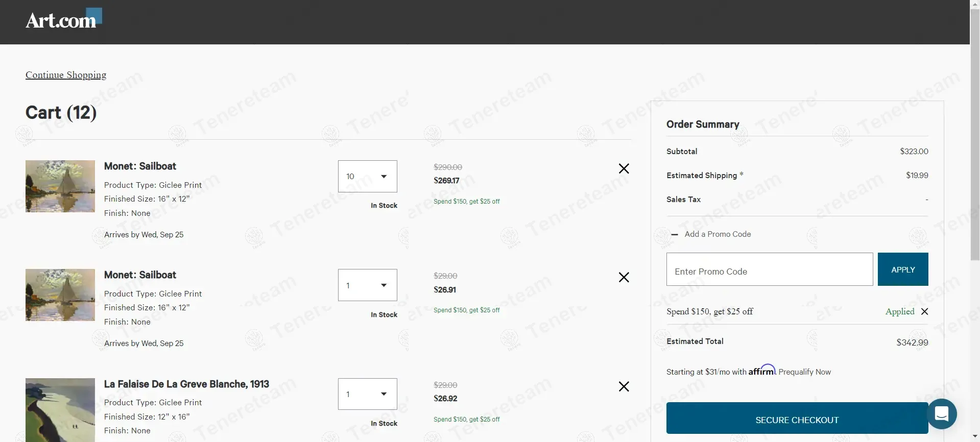Open the La Falaise De La Greve thumbnail
The width and height of the screenshot is (980, 442).
click(60, 409)
